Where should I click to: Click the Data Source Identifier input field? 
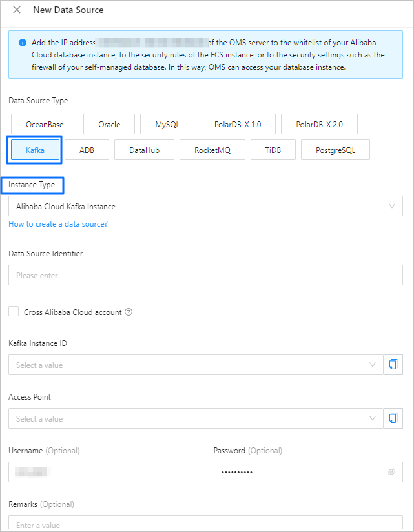(205, 276)
